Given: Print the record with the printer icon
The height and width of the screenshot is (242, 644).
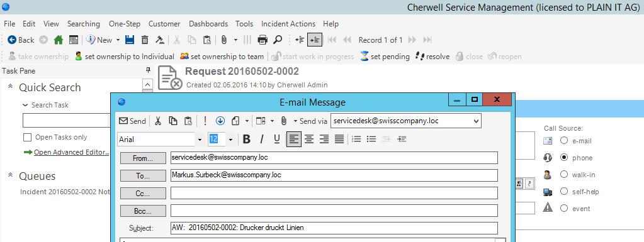Looking at the screenshot, I should (263, 40).
